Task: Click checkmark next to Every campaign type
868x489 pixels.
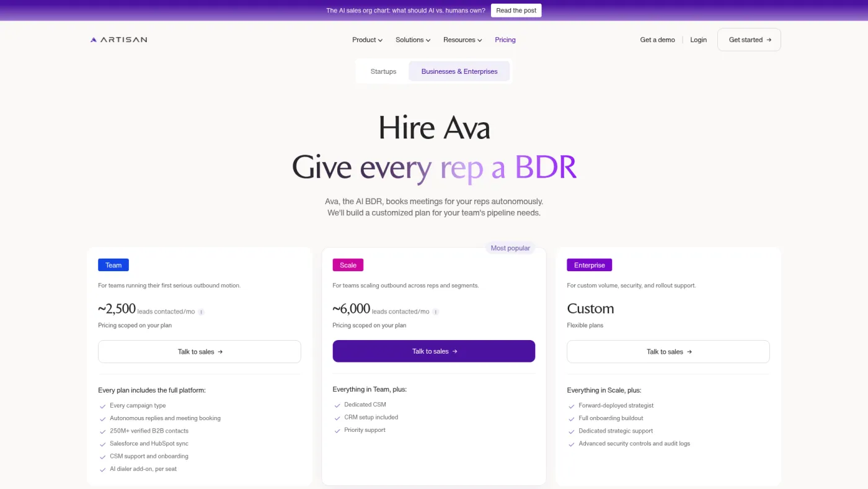Action: 103,406
